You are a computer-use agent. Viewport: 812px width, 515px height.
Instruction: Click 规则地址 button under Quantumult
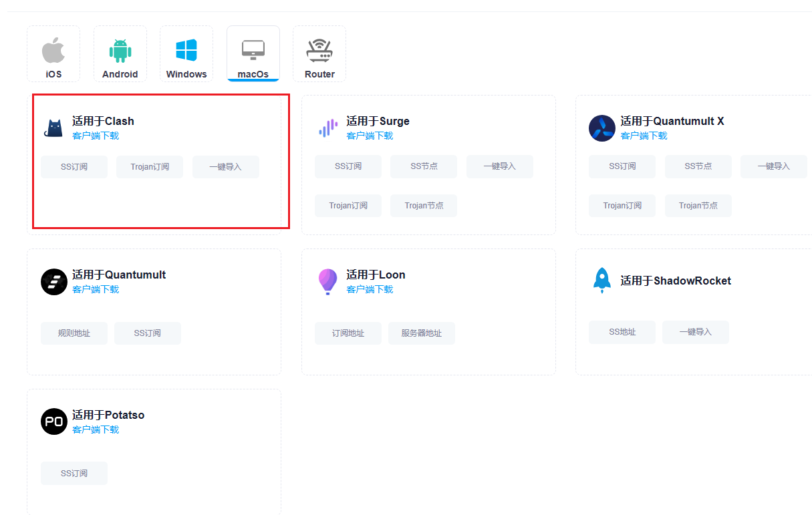pos(74,333)
